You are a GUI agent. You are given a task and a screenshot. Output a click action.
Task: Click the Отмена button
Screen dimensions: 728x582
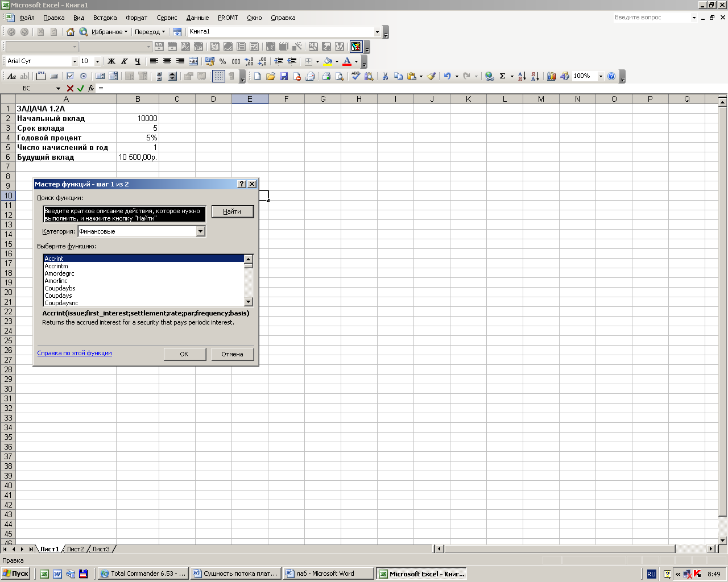click(x=232, y=354)
